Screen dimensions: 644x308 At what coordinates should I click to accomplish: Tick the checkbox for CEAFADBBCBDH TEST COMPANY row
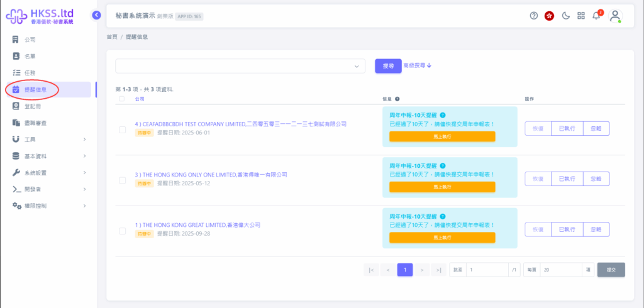[122, 129]
